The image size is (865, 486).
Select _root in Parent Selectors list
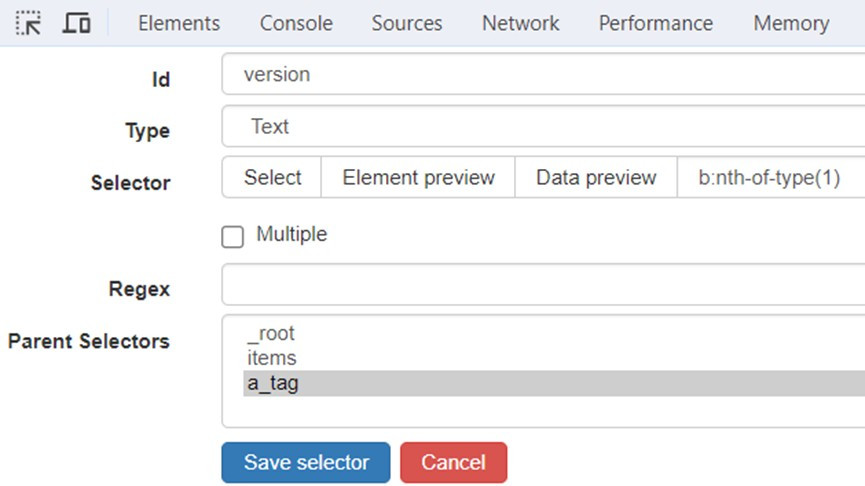[271, 333]
